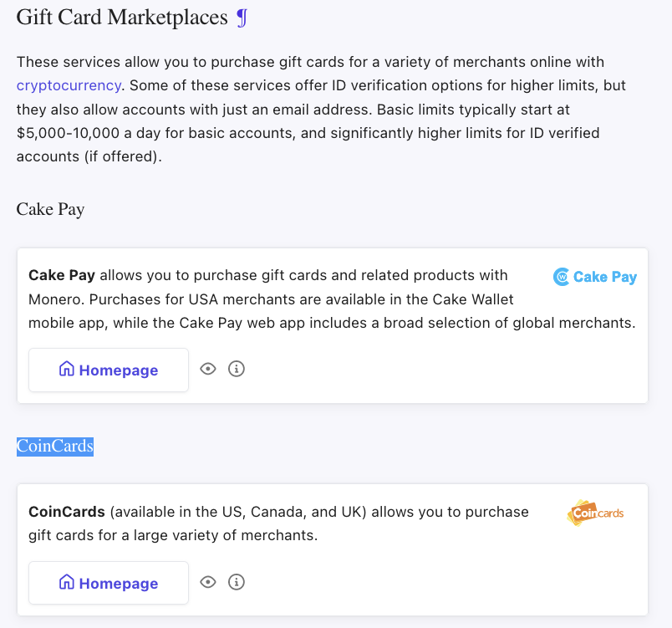672x628 pixels.
Task: Click the info icon in CoinCards card
Action: 237,582
